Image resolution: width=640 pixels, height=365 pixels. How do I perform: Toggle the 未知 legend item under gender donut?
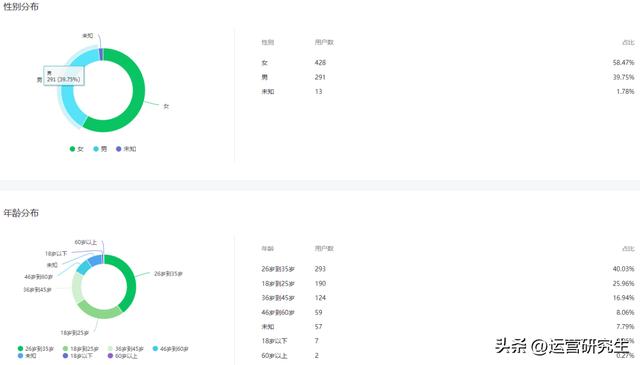(126, 149)
